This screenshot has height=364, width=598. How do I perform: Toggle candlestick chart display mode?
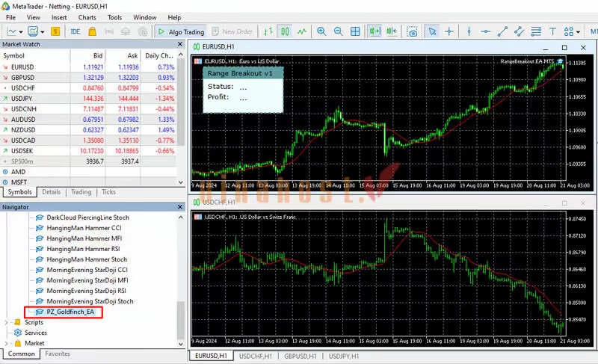pos(285,31)
